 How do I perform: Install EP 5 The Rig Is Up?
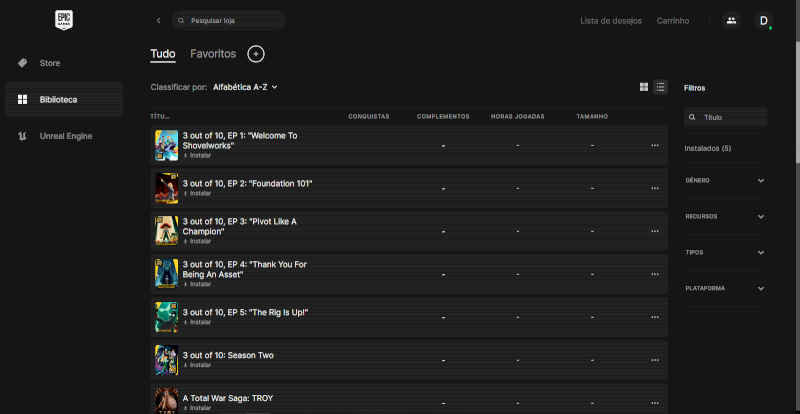pos(197,322)
